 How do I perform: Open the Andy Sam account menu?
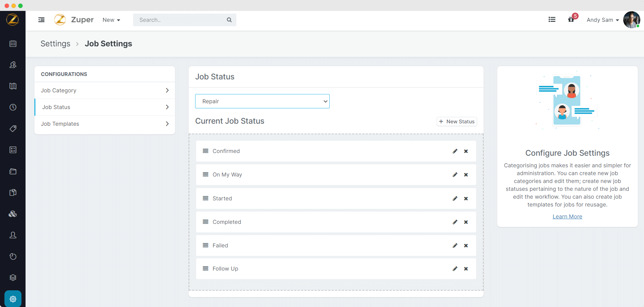click(602, 20)
